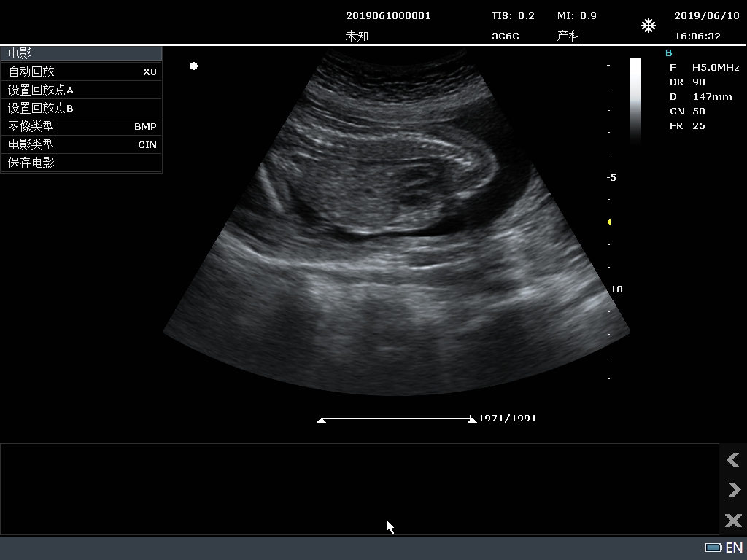Viewport: 747px width, 560px height.
Task: Click the grayscale bar
Action: click(x=635, y=101)
